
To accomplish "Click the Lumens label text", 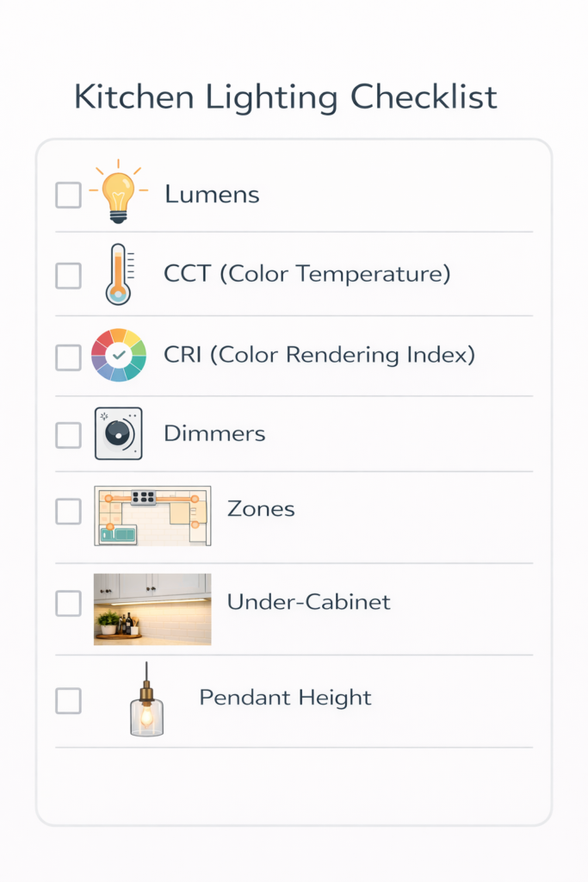I will tap(212, 195).
